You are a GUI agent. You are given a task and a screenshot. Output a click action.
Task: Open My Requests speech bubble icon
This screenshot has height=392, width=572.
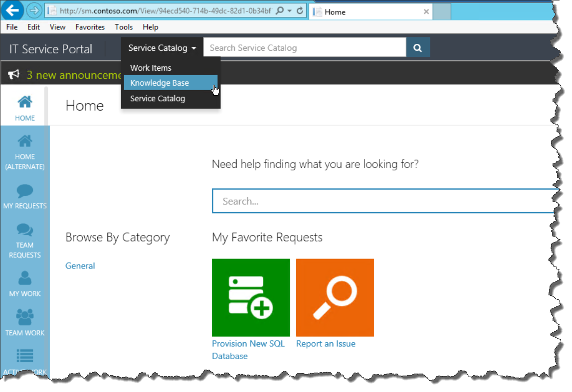tap(25, 191)
